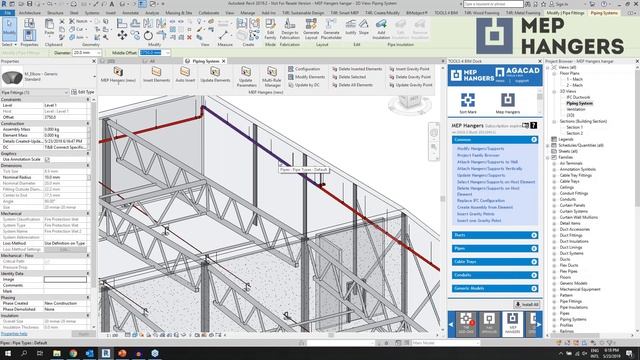Click the Insert Gravity Point toolbar item
This screenshot has height=360, width=640.
[x=409, y=69]
